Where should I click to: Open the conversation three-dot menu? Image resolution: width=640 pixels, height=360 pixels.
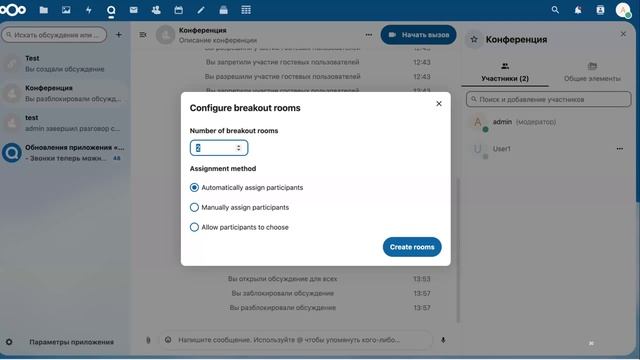(369, 35)
